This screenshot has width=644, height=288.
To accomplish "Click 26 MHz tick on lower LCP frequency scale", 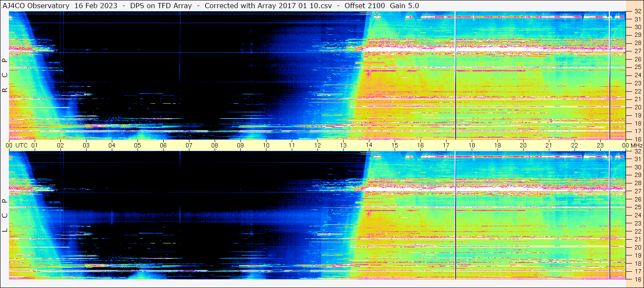I will pos(637,199).
